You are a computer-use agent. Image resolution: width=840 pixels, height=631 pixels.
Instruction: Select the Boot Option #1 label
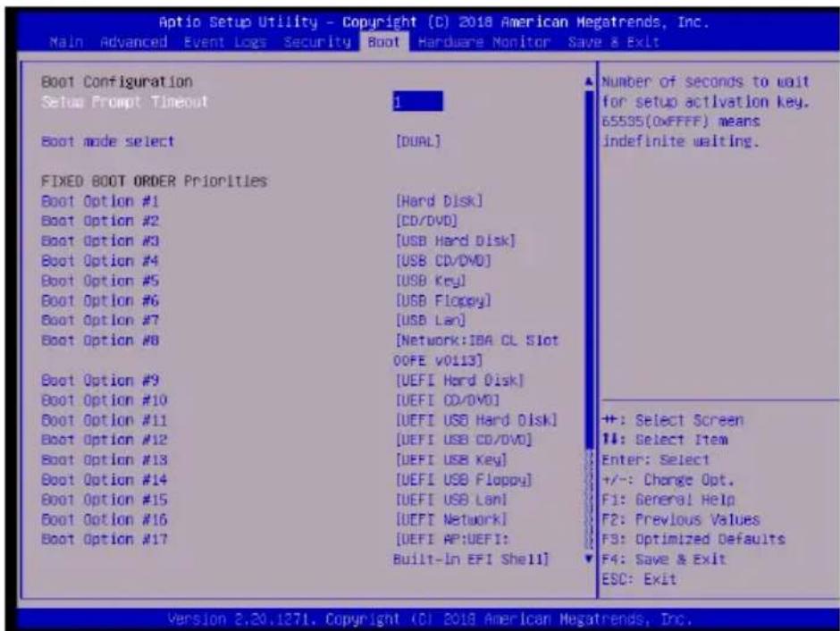[100, 201]
